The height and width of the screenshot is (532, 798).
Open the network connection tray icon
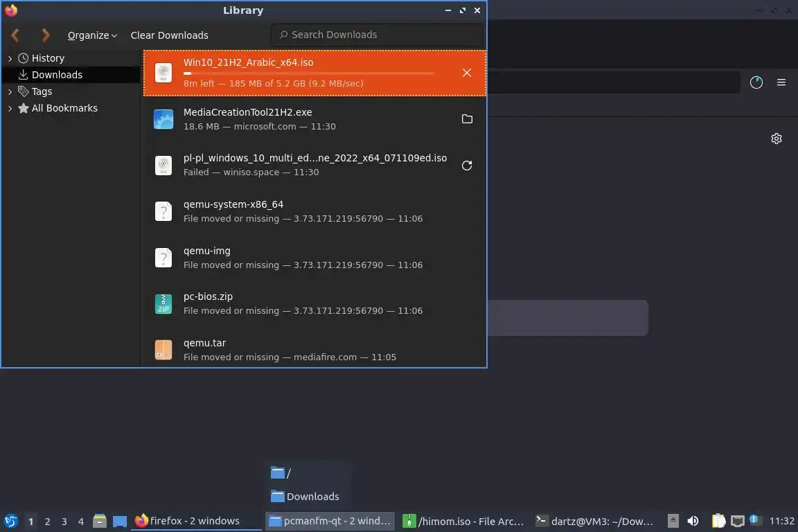[x=738, y=521]
